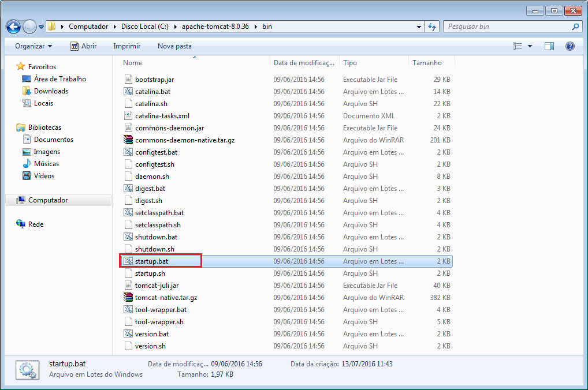Click the tomcat-juli.jar file icon

click(x=128, y=286)
